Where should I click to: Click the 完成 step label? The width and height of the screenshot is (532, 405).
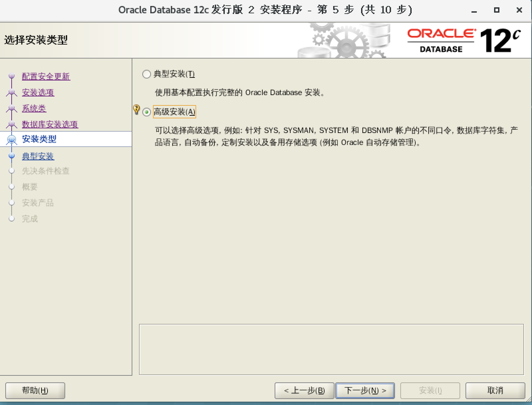(x=30, y=219)
